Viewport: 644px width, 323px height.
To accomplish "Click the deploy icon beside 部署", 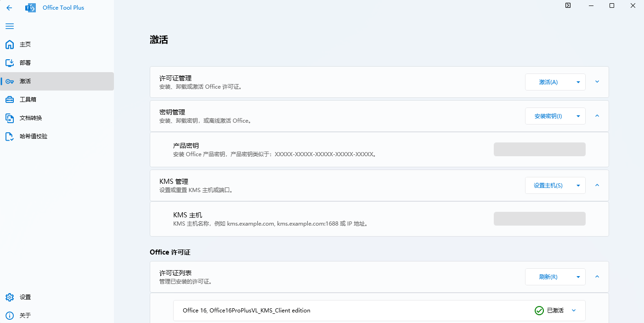I will click(x=10, y=63).
